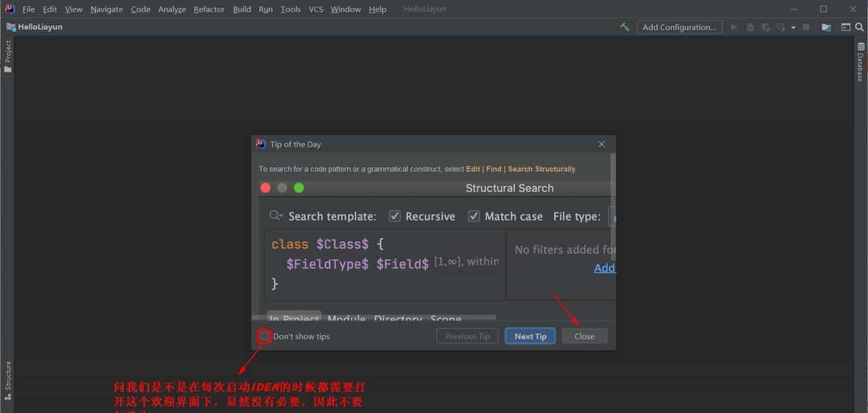
Task: Click the Run arrow icon
Action: click(734, 26)
